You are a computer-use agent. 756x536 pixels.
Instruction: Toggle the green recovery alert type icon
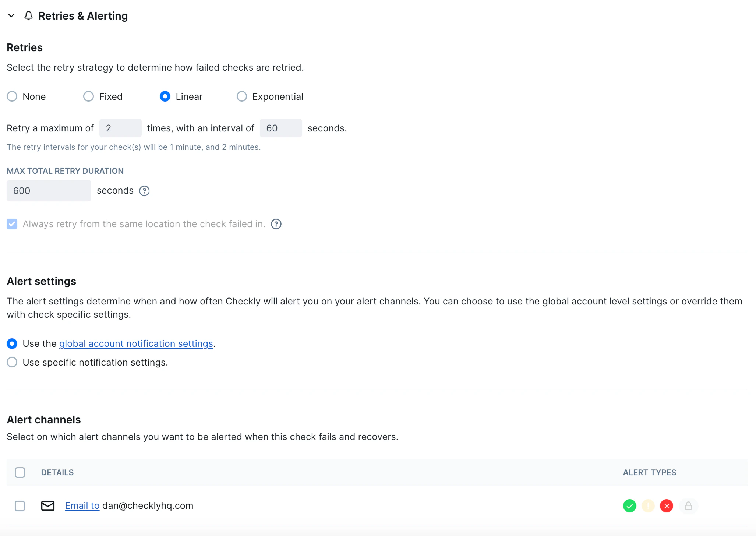[x=630, y=506]
